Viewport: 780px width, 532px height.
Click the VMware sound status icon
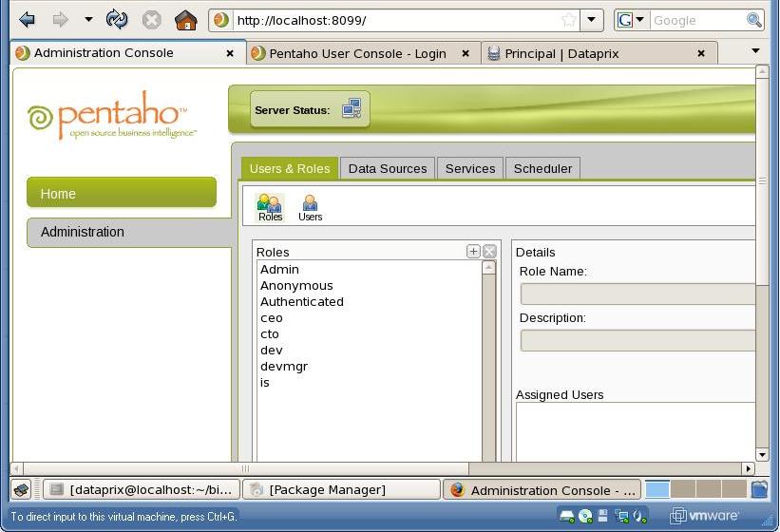click(x=639, y=517)
